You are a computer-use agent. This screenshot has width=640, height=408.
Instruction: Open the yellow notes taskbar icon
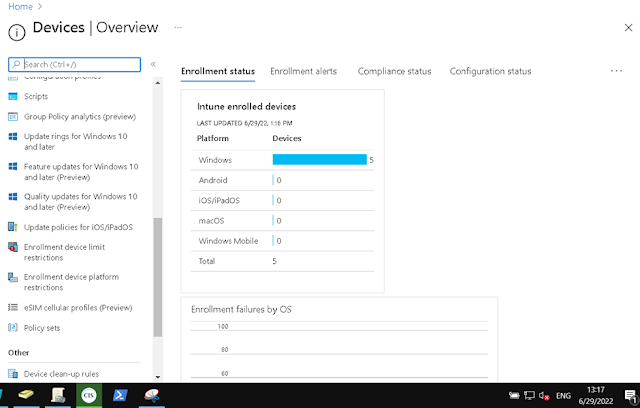coord(26,395)
